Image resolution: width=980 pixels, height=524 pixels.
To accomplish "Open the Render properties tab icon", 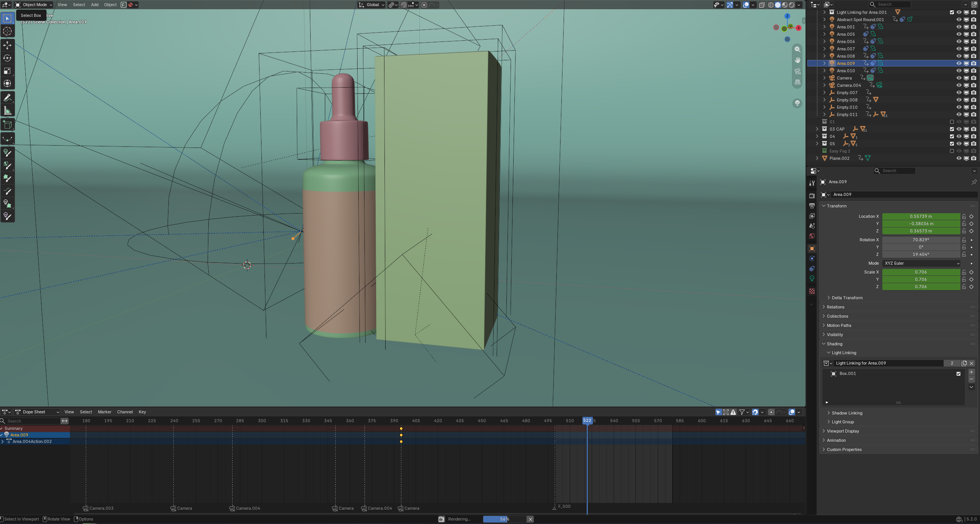I will (x=812, y=196).
